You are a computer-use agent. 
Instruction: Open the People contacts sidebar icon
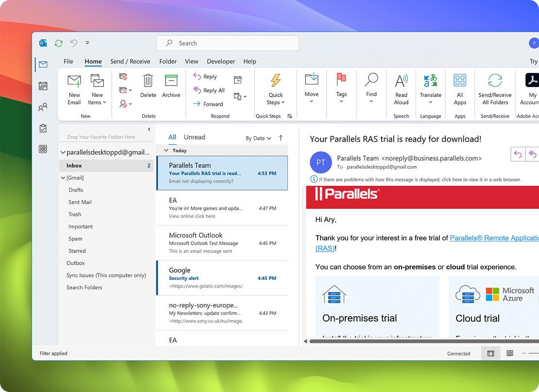43,107
